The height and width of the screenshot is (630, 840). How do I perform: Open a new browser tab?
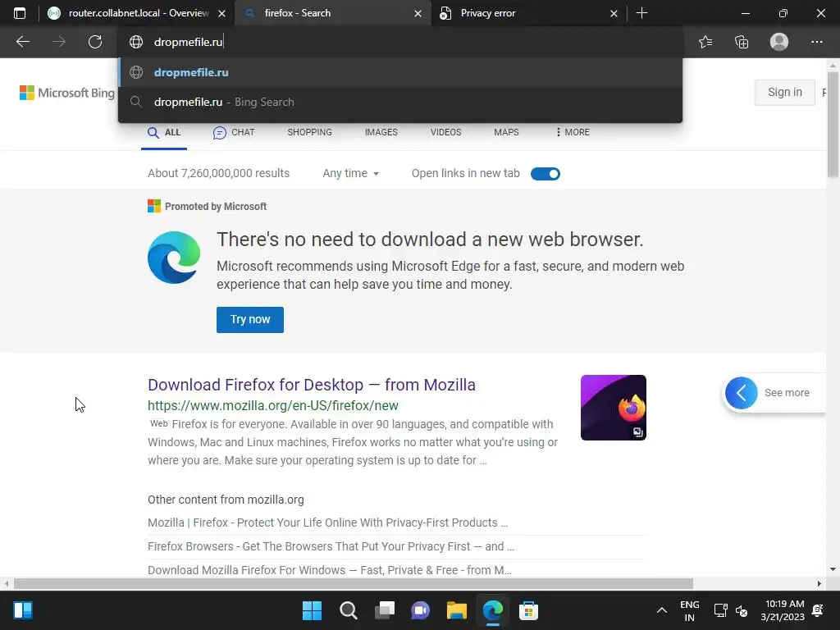(641, 13)
